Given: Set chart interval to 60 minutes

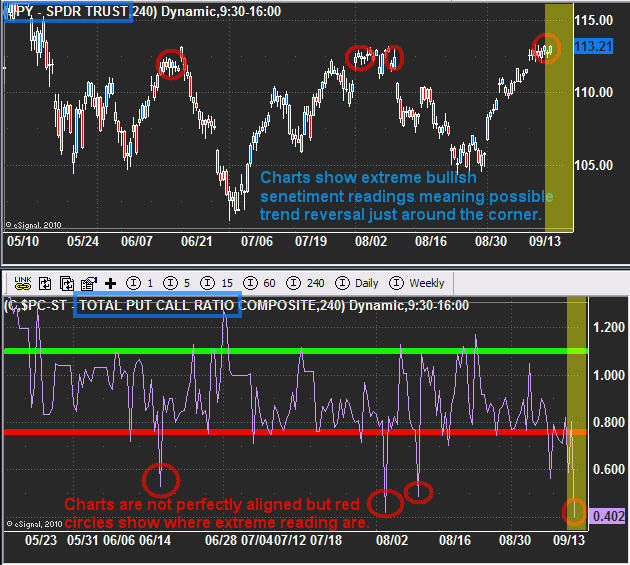Looking at the screenshot, I should [262, 283].
